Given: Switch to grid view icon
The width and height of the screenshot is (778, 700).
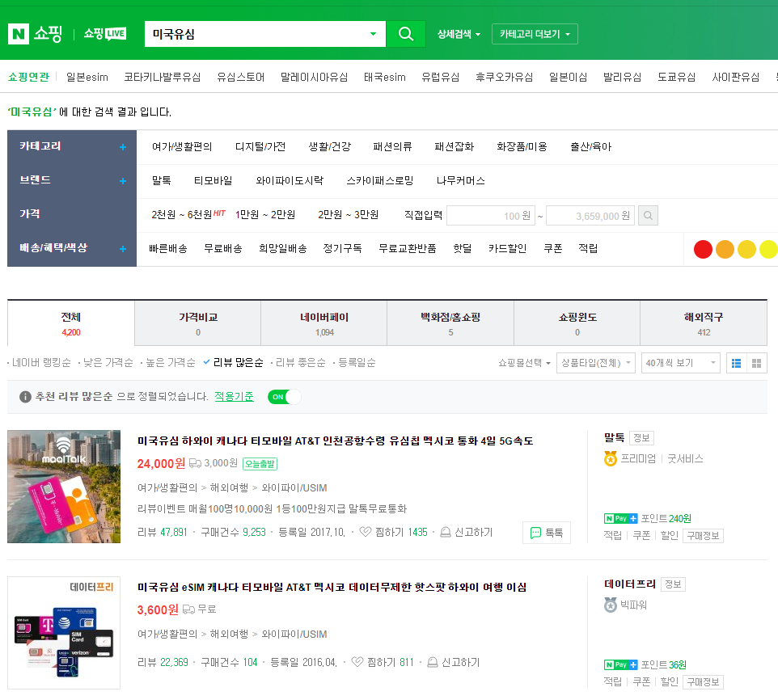Looking at the screenshot, I should [757, 364].
